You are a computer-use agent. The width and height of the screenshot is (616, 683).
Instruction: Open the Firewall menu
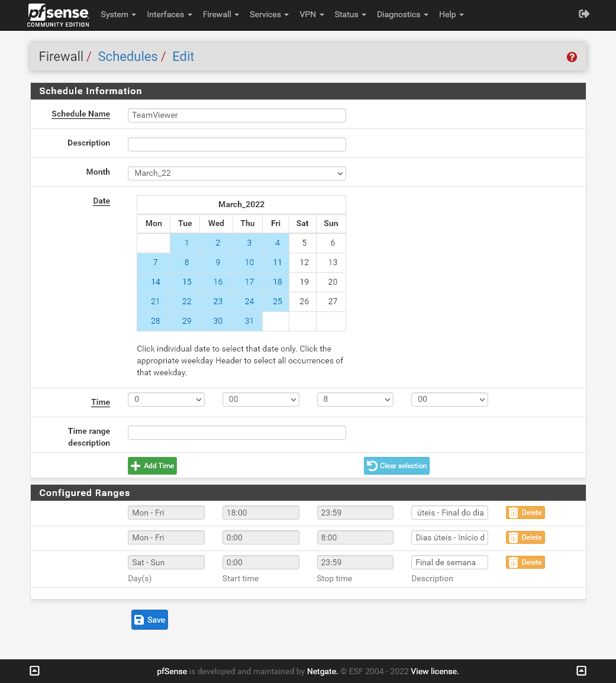[221, 14]
